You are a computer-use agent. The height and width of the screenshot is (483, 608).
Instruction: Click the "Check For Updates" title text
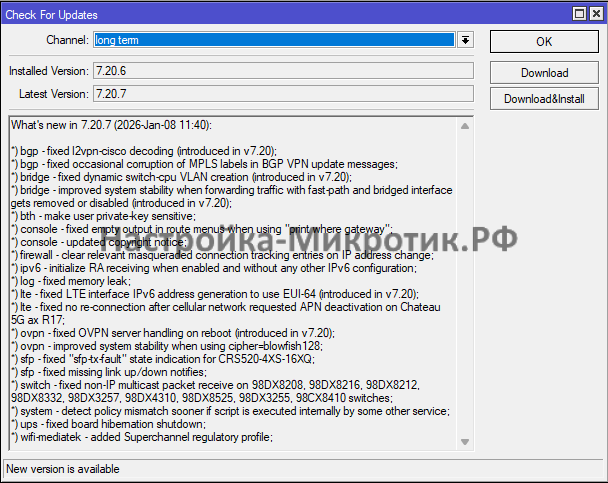coord(52,15)
